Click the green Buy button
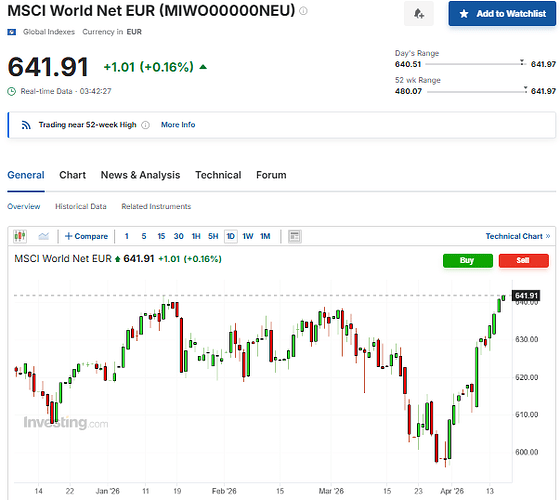 click(x=468, y=260)
